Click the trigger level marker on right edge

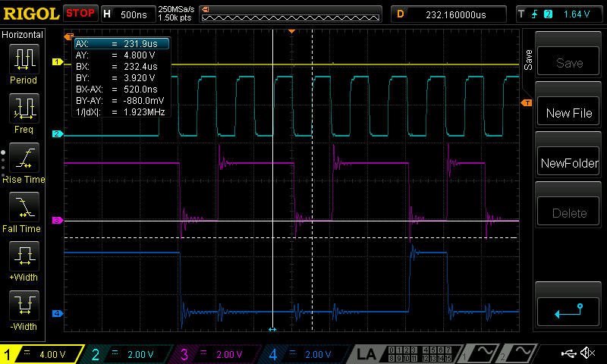[x=527, y=103]
